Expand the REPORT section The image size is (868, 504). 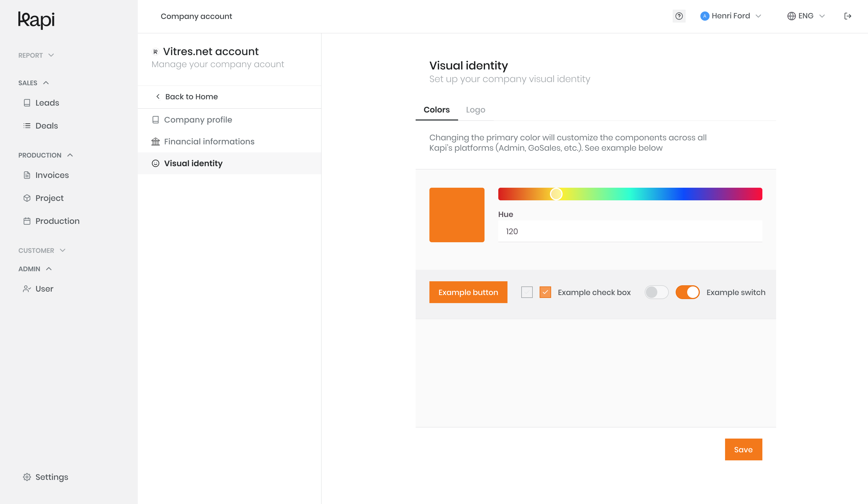point(36,55)
